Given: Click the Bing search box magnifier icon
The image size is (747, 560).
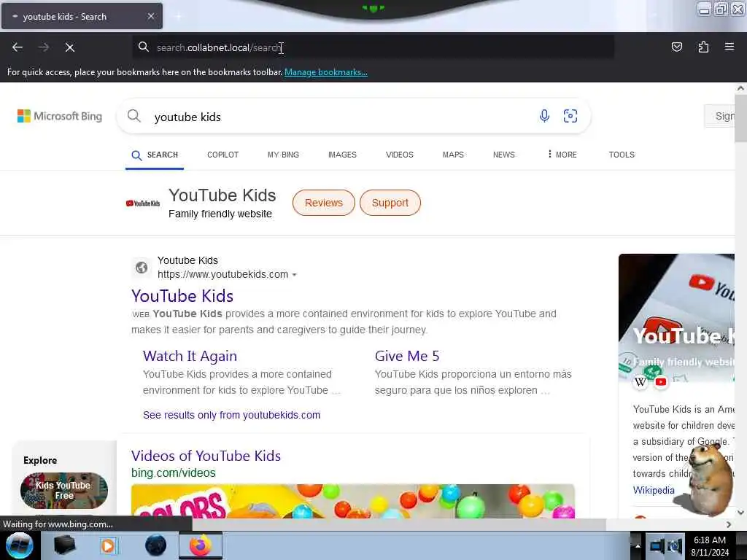Looking at the screenshot, I should click(x=134, y=116).
